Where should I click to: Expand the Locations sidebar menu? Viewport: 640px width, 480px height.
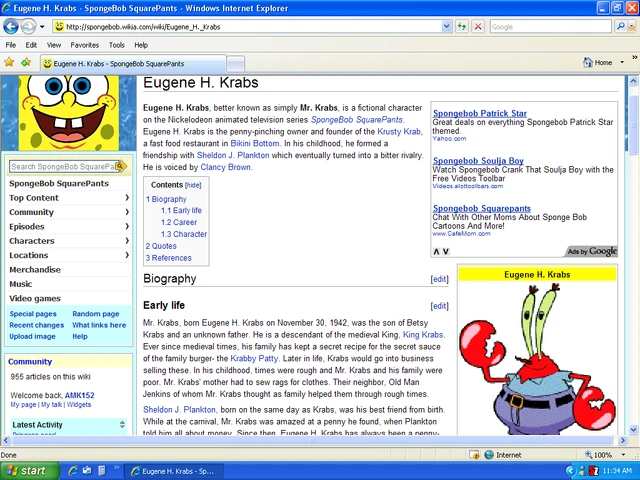69,255
